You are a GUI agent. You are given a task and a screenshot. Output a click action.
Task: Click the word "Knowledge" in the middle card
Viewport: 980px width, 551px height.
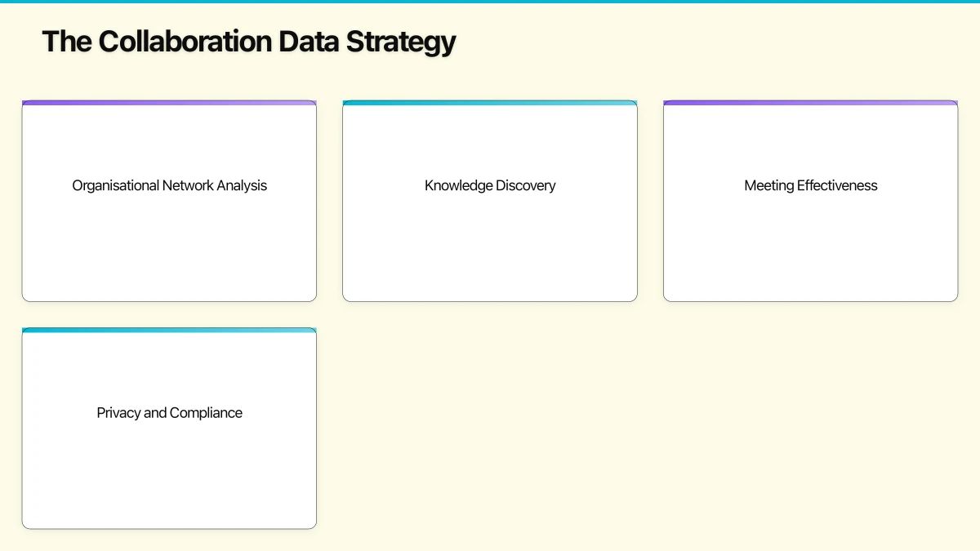click(458, 186)
